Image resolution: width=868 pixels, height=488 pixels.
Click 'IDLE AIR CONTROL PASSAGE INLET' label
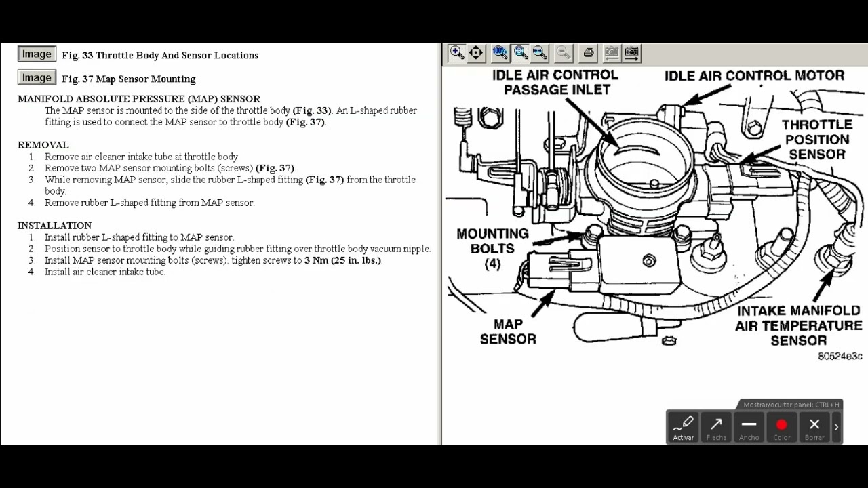(555, 83)
